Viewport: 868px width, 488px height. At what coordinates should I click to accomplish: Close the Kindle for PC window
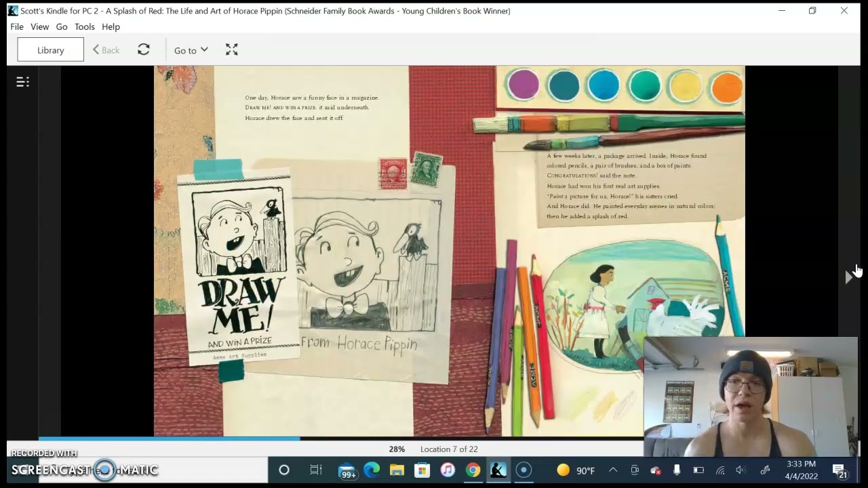click(x=844, y=11)
